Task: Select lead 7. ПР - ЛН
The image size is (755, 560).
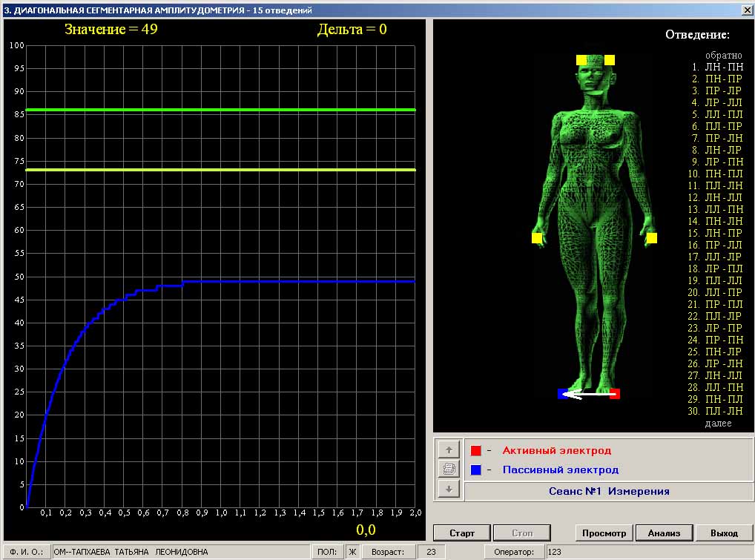Action: point(717,138)
